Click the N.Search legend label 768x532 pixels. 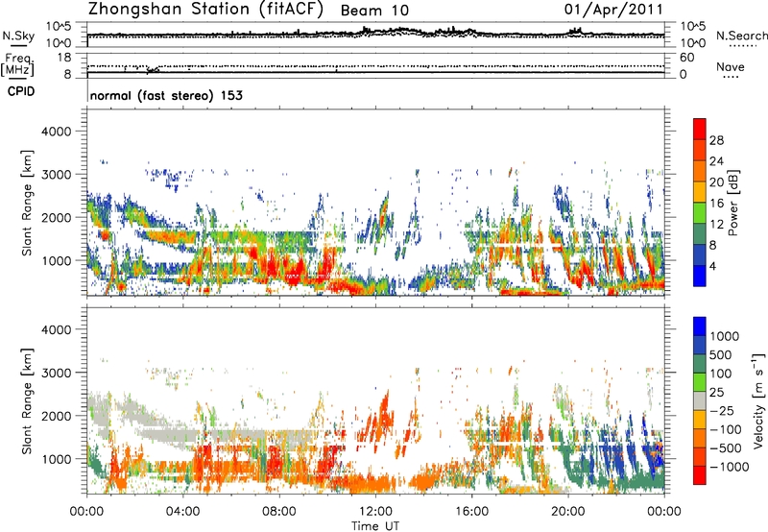741,36
